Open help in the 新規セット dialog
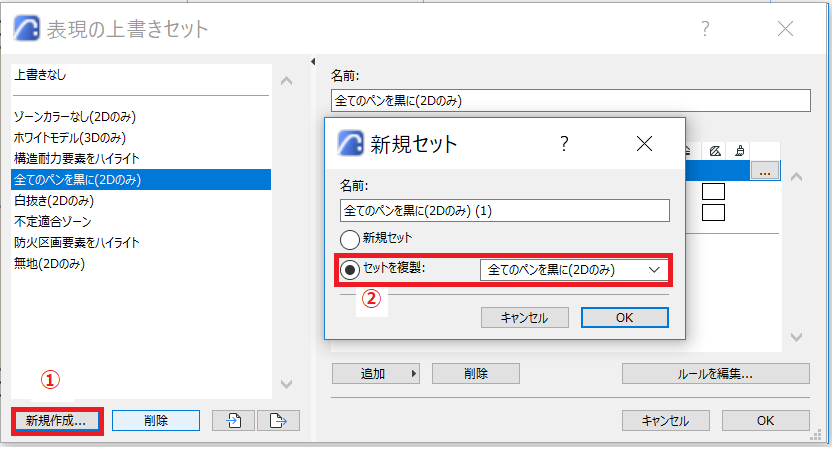This screenshot has width=832, height=449. click(x=564, y=143)
